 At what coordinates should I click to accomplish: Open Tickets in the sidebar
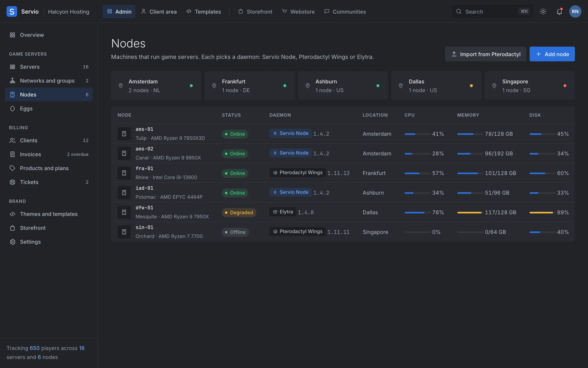[49, 182]
